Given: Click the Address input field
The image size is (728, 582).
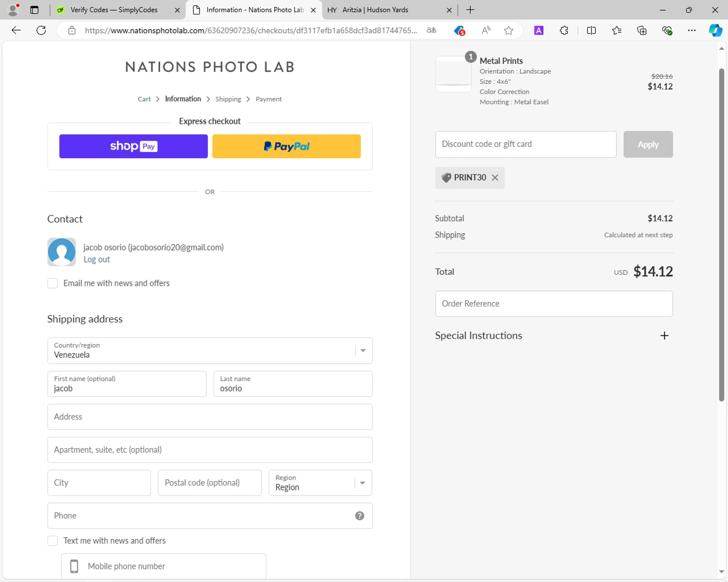Looking at the screenshot, I should click(210, 417).
